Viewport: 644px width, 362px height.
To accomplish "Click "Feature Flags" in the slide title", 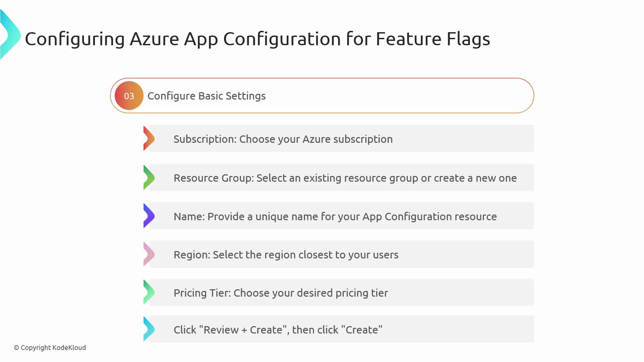I will pyautogui.click(x=433, y=39).
